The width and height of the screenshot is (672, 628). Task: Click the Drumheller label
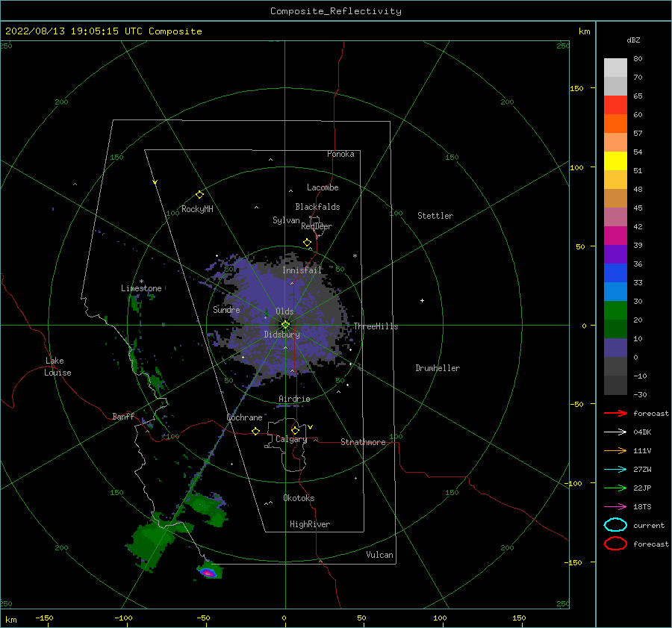point(438,368)
